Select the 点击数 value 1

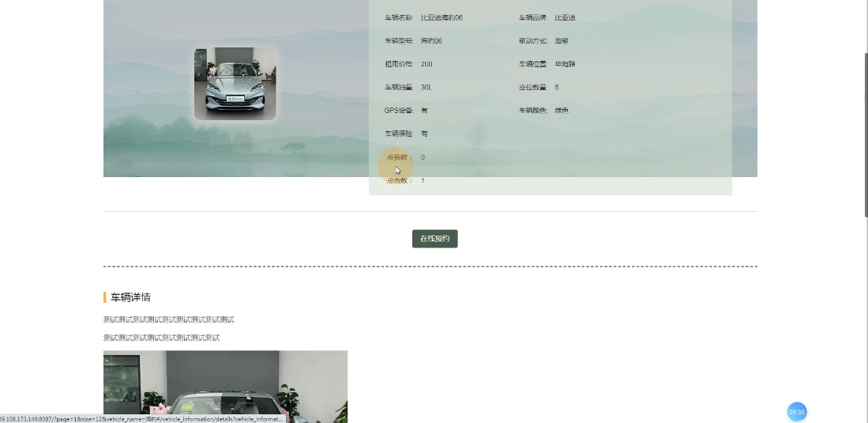coord(423,181)
